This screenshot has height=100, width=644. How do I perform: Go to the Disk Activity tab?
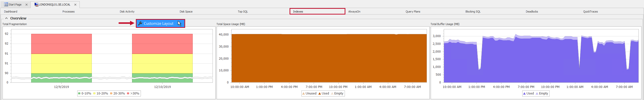(x=127, y=12)
